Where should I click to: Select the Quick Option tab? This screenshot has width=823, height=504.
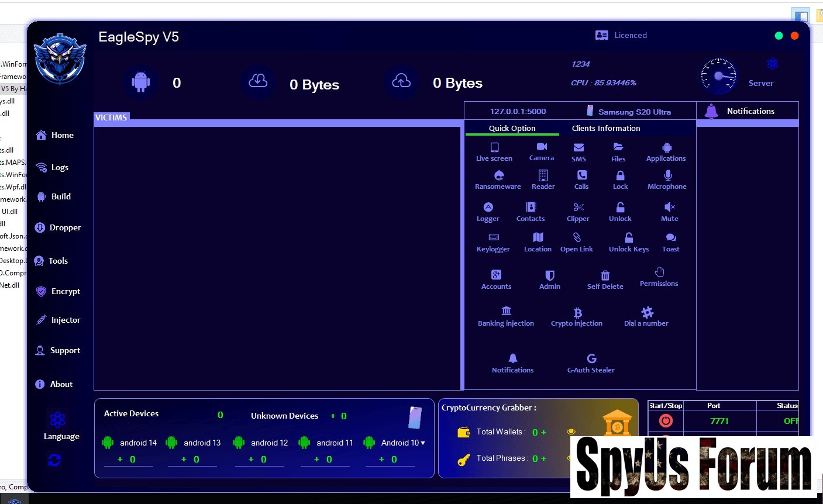tap(512, 129)
